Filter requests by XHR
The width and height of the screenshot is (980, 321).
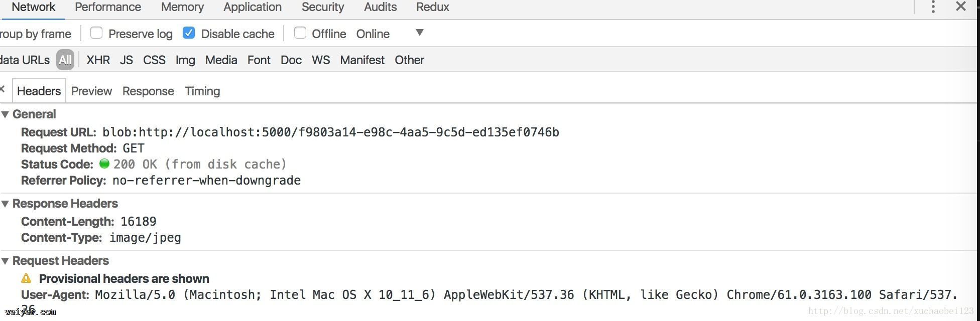pos(98,60)
